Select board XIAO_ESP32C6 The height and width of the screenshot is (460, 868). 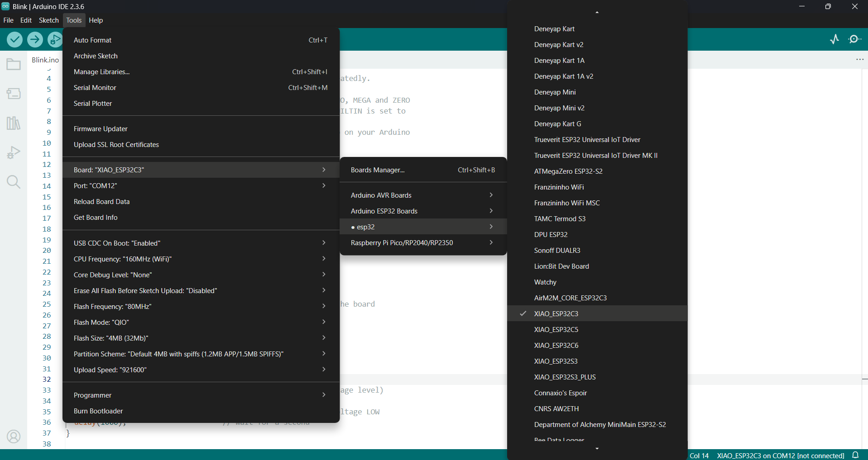point(597,345)
